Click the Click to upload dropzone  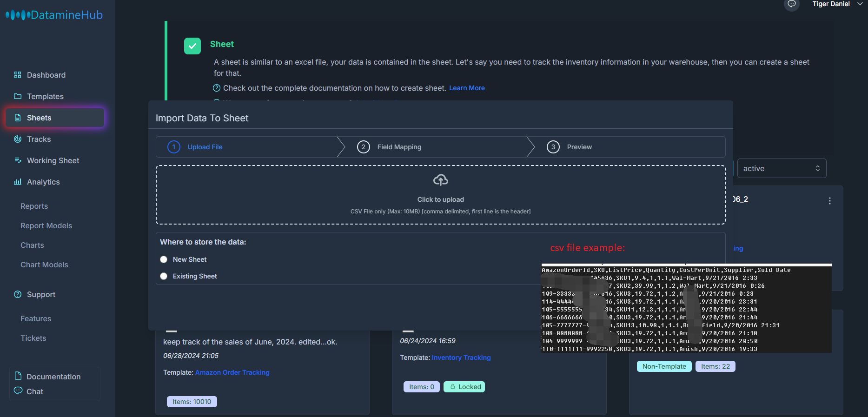(441, 195)
